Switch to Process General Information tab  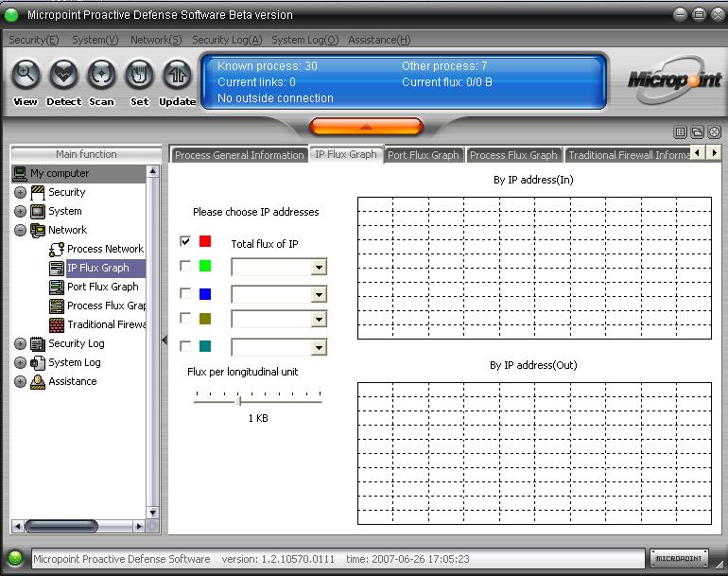239,155
